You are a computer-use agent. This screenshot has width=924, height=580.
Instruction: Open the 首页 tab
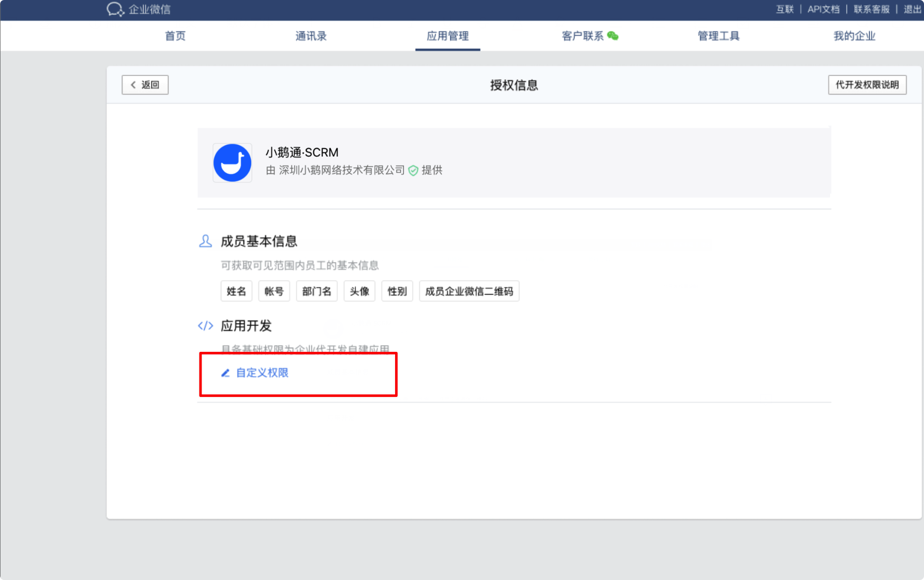pos(175,36)
